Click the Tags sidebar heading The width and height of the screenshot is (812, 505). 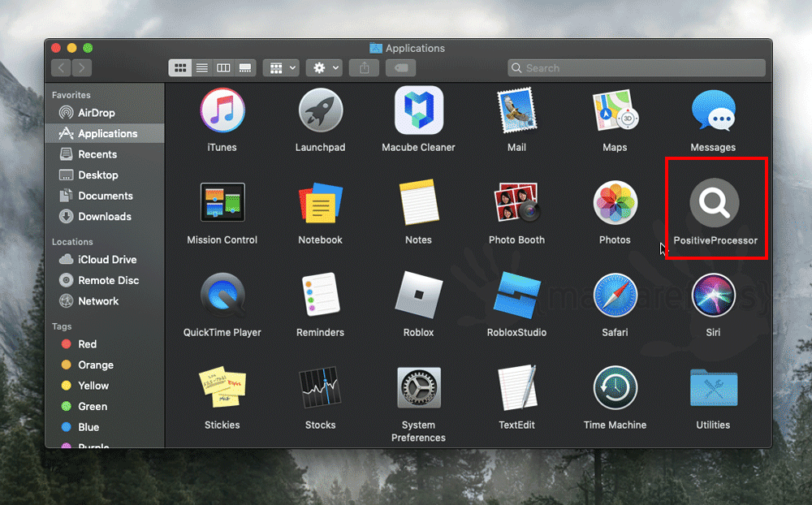62,326
